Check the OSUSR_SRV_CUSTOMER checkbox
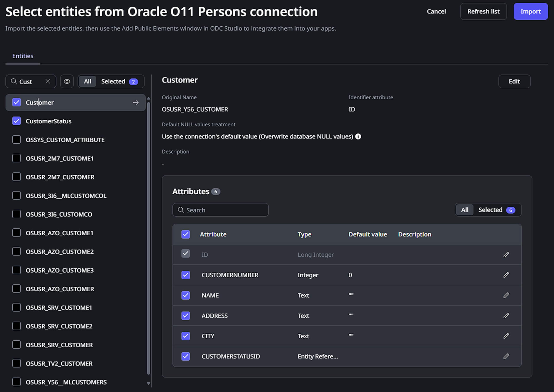The height and width of the screenshot is (392, 554). pos(16,345)
